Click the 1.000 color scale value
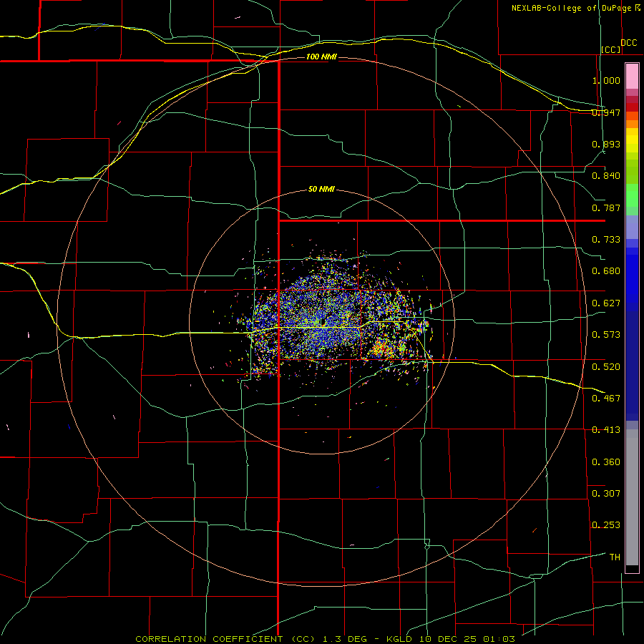This screenshot has width=644, height=644. click(x=606, y=80)
